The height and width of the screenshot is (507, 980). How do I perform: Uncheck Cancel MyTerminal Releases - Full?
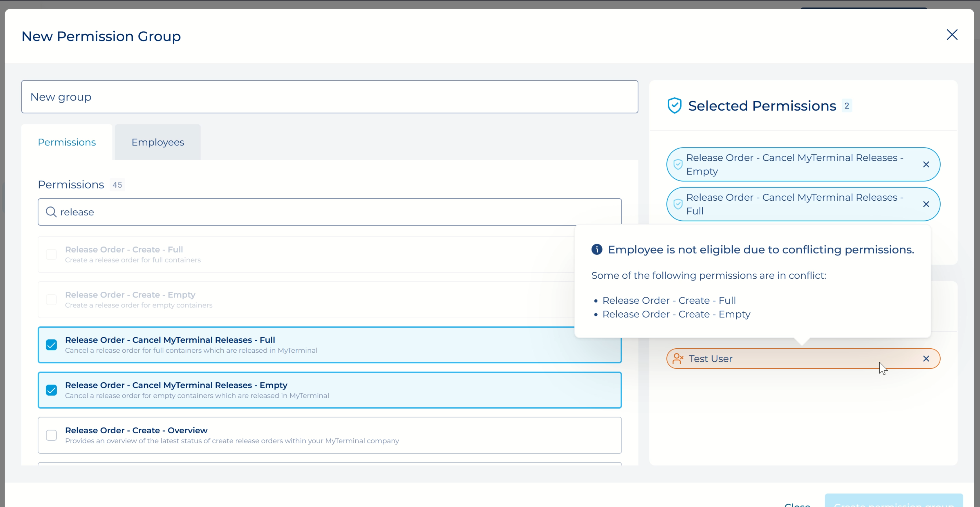51,345
